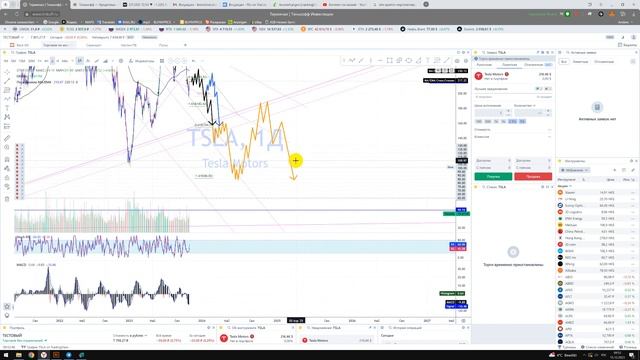Add a new workspace tab with the plus
The height and width of the screenshot is (360, 640).
coord(185,45)
